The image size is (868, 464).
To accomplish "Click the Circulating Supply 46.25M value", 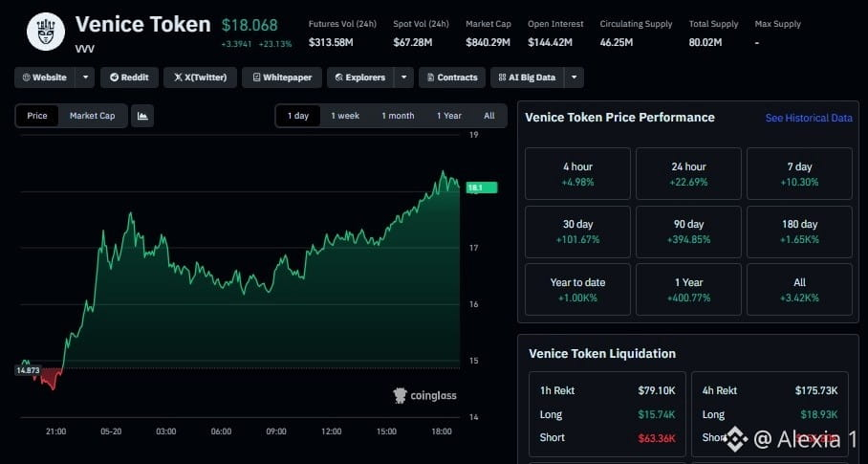I will pyautogui.click(x=617, y=42).
